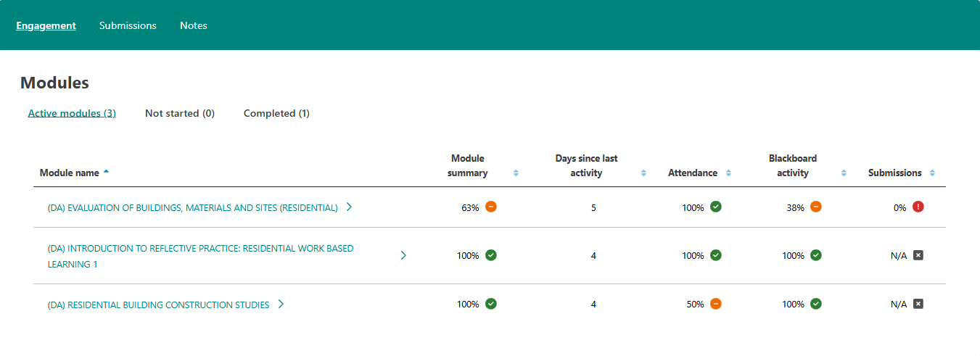
Task: Click green check for Reflective Practice Blackboard activity
Action: pyautogui.click(x=816, y=255)
